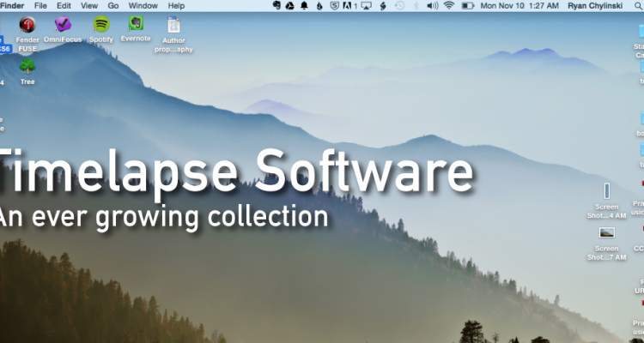
Task: Open the Help menu
Action: pyautogui.click(x=176, y=6)
